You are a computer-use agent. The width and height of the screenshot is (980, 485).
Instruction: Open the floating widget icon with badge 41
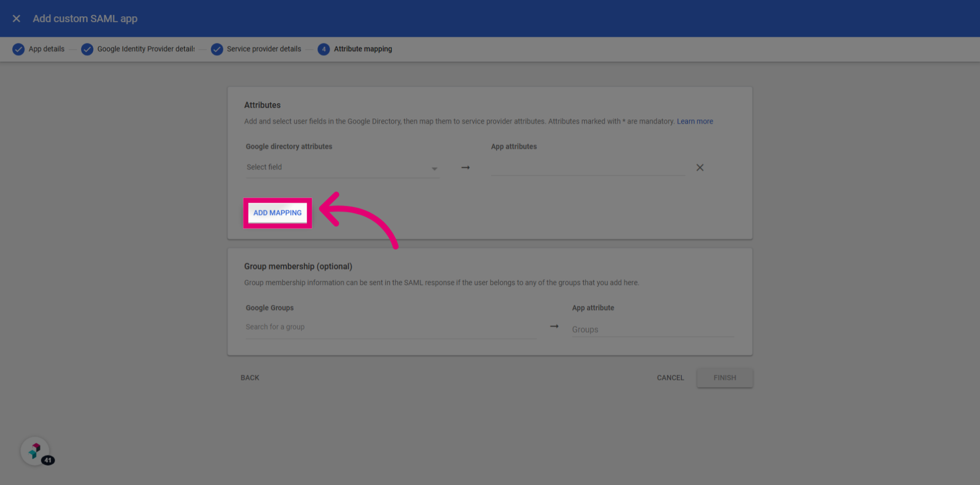(35, 451)
